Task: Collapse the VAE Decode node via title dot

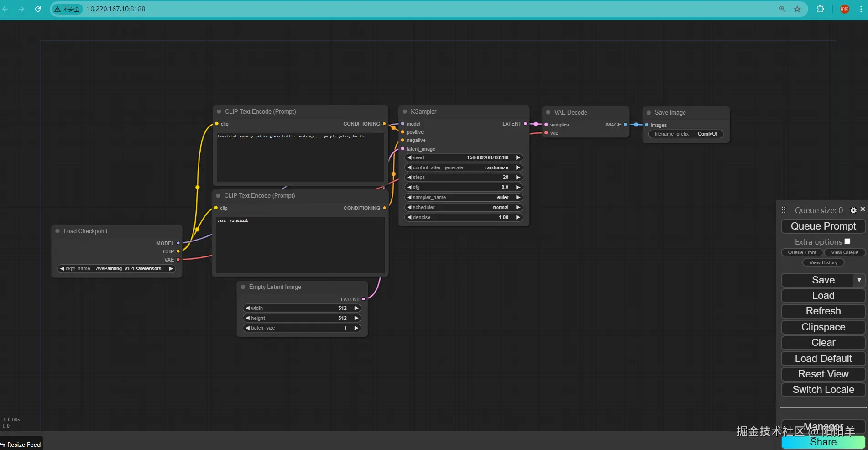Action: point(549,112)
